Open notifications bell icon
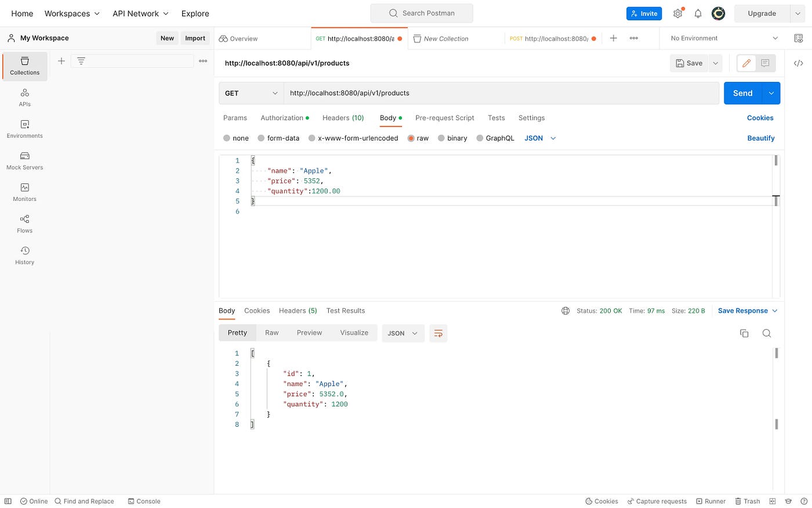The height and width of the screenshot is (508, 812). pos(698,13)
